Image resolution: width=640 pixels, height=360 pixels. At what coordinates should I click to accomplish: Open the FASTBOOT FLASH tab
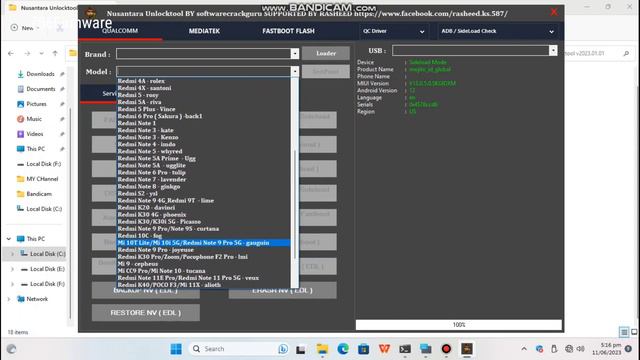pos(288,31)
